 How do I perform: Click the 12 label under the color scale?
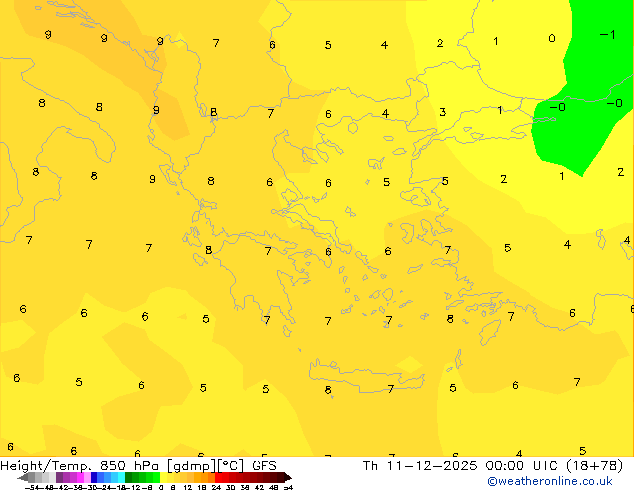coord(187,488)
